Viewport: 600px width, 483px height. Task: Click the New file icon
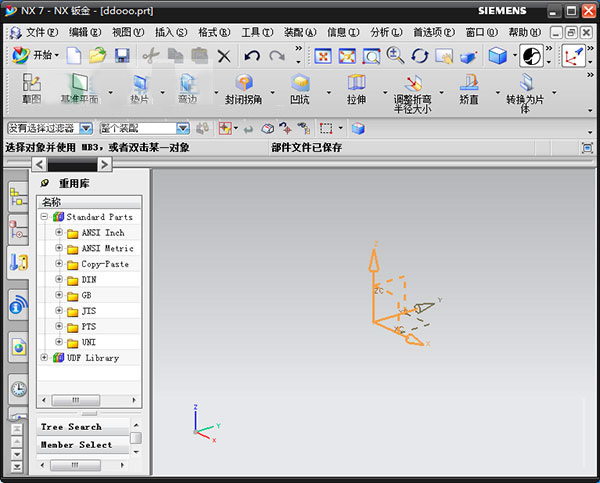[x=75, y=55]
